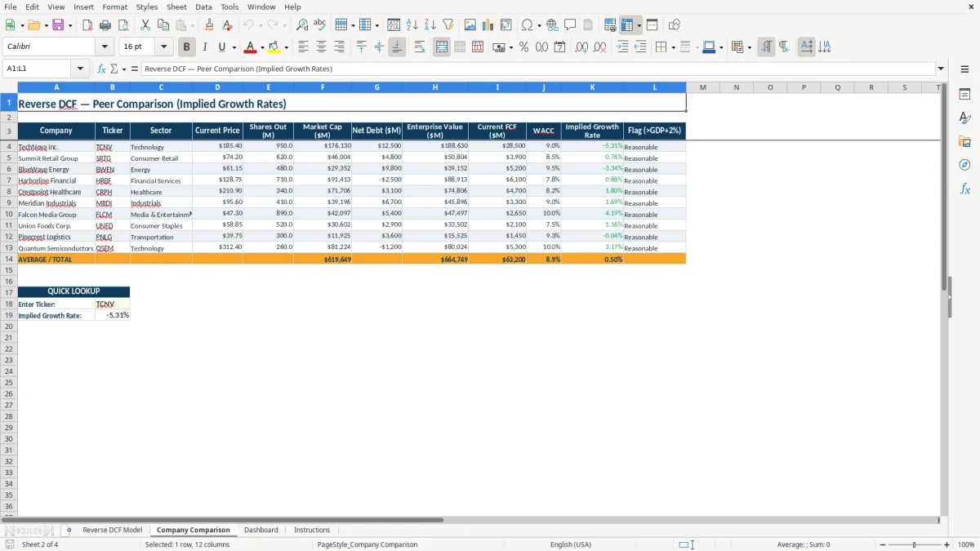Click the zoom out minus button
Image resolution: width=980 pixels, height=551 pixels.
(881, 544)
